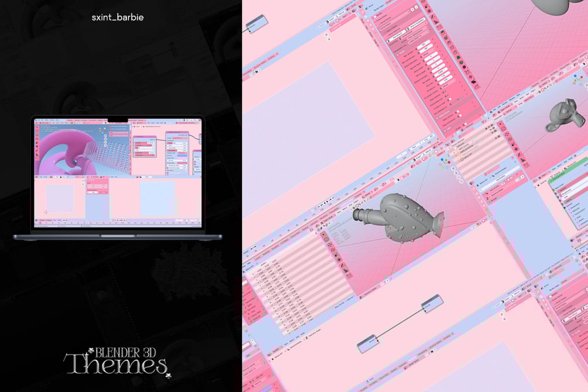The width and height of the screenshot is (588, 392).
Task: Select the Annotate pencil tool beside fish viewport
Action: [342, 265]
